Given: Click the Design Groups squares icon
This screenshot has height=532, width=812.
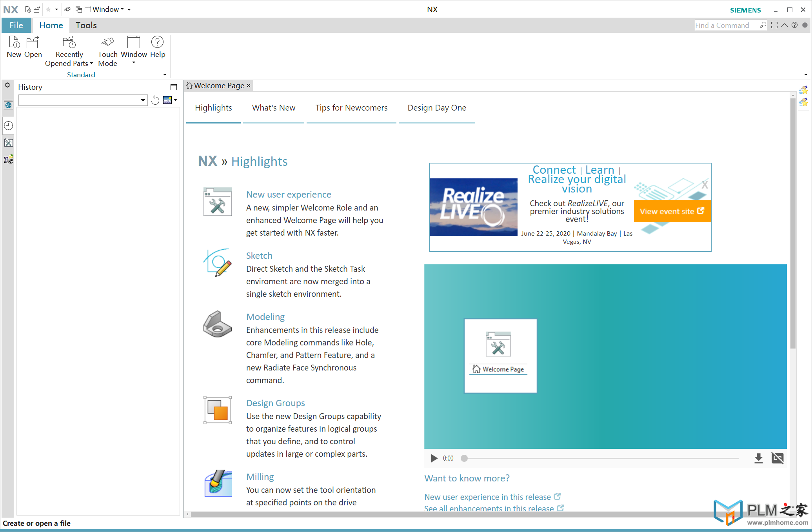Looking at the screenshot, I should [x=218, y=410].
